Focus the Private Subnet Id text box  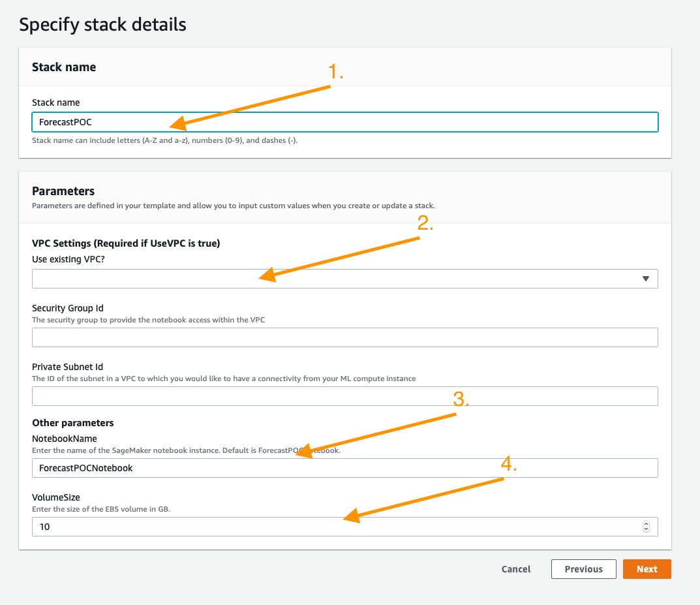345,396
